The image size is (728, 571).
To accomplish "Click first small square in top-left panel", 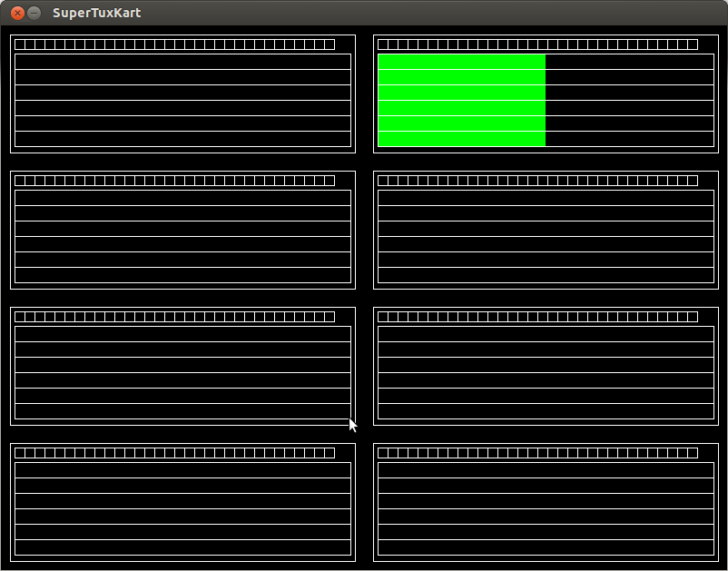I will pos(20,44).
